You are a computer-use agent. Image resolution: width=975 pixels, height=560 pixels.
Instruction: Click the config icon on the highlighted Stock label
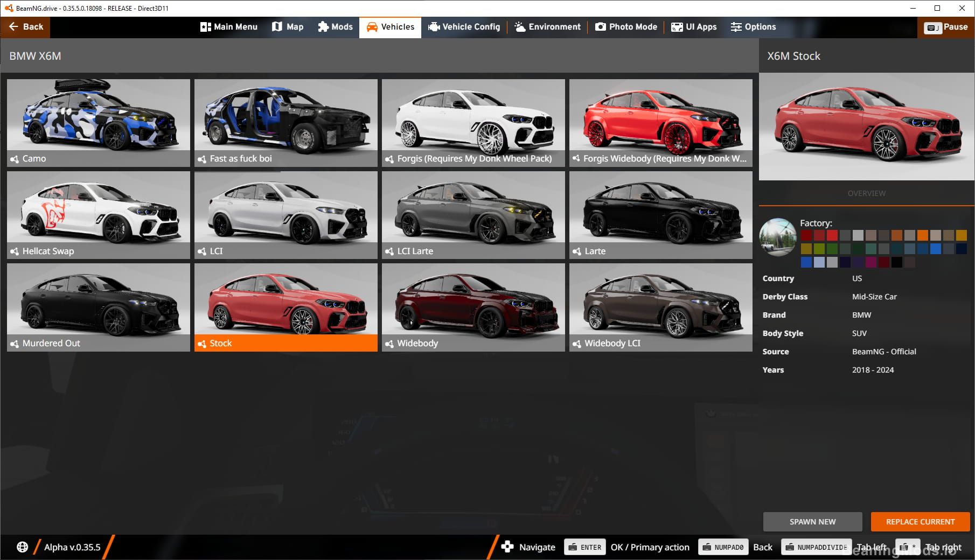click(202, 344)
